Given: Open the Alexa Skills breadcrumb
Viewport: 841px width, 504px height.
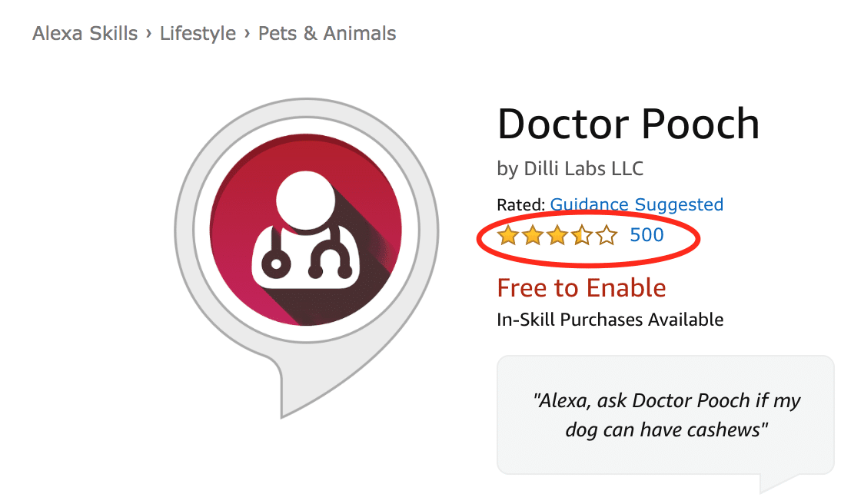Looking at the screenshot, I should point(85,34).
